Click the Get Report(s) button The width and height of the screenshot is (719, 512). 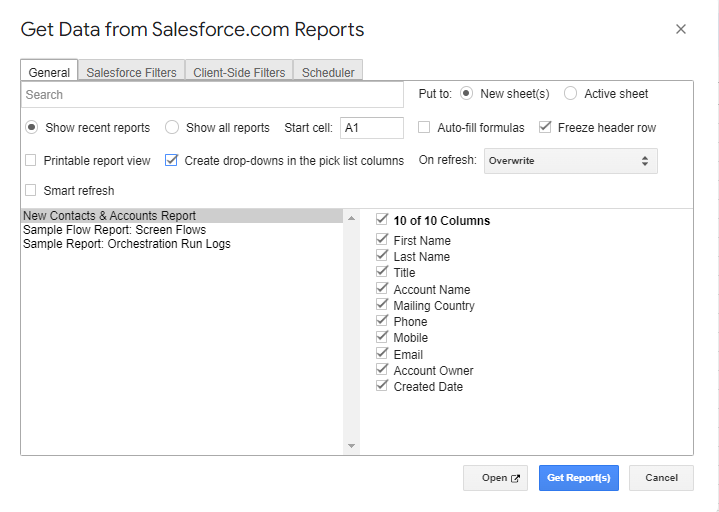tap(578, 478)
